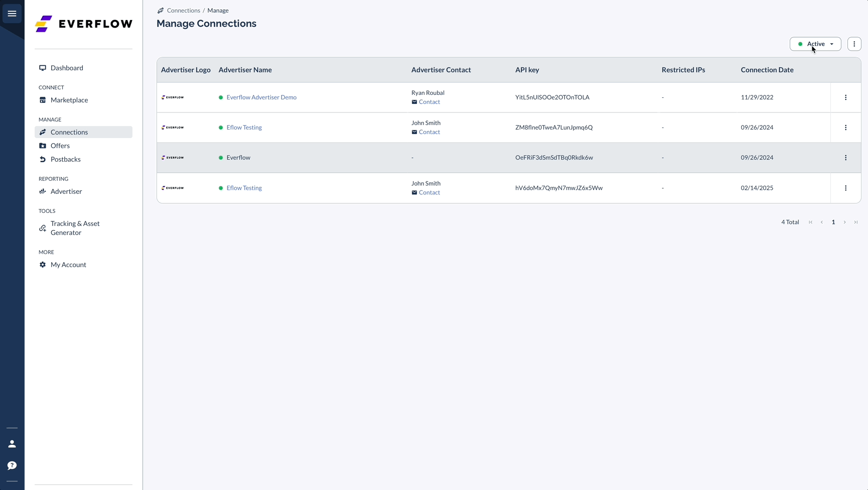Open the top-right options kebab menu

[854, 44]
